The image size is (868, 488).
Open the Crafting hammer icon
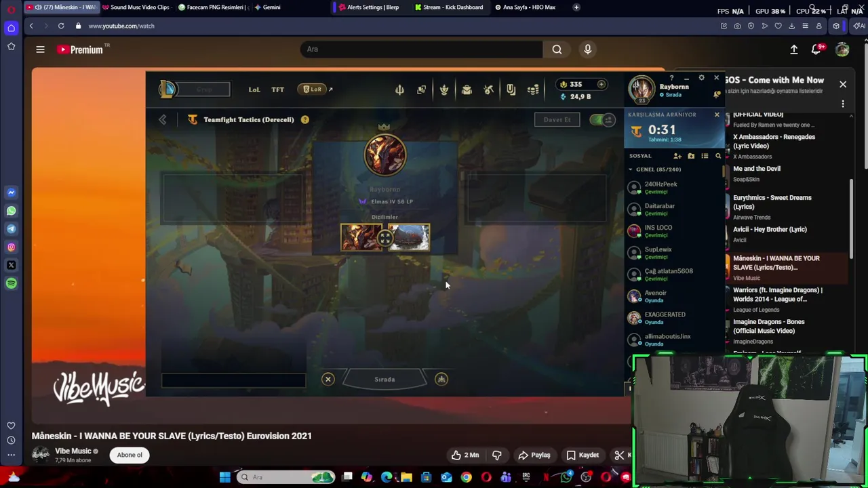coord(488,89)
